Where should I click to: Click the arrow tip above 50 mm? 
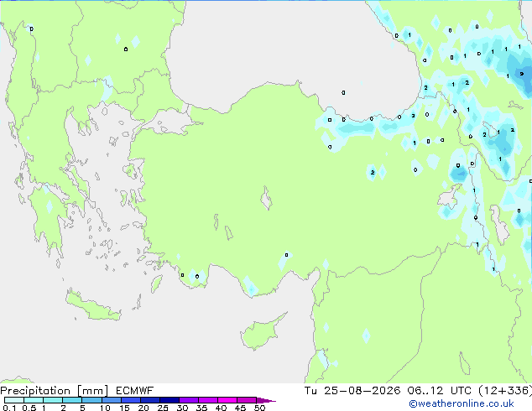[266, 400]
